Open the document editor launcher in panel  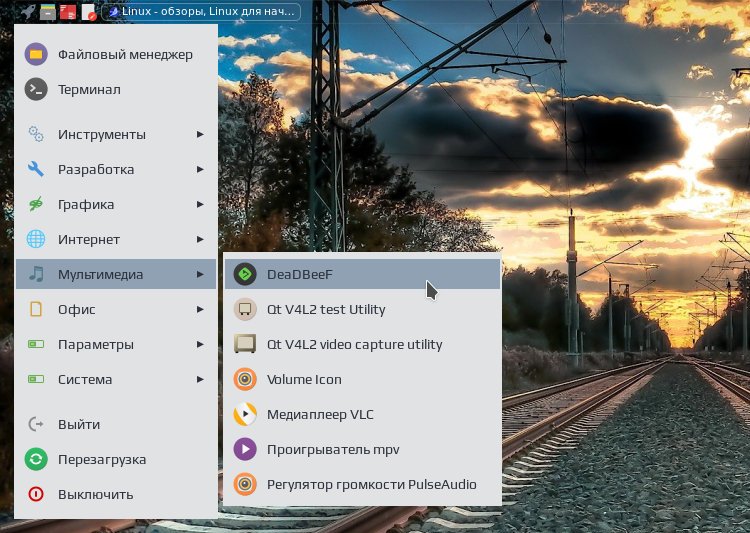click(88, 12)
